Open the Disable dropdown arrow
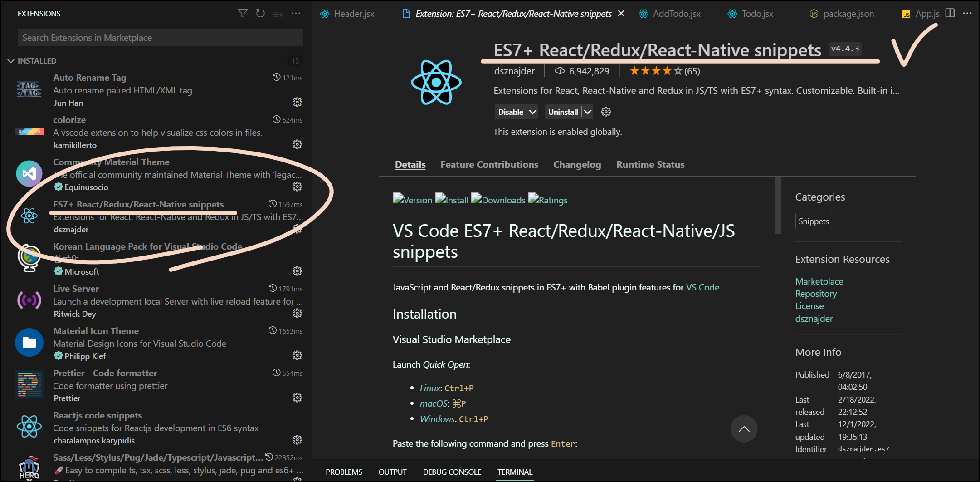The height and width of the screenshot is (482, 980). click(x=533, y=112)
